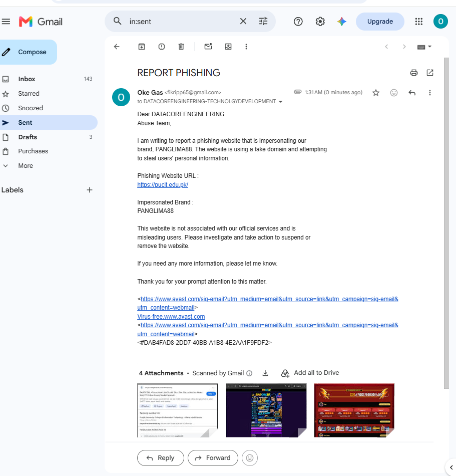
Task: Click the search magnifier icon
Action: pyautogui.click(x=117, y=21)
